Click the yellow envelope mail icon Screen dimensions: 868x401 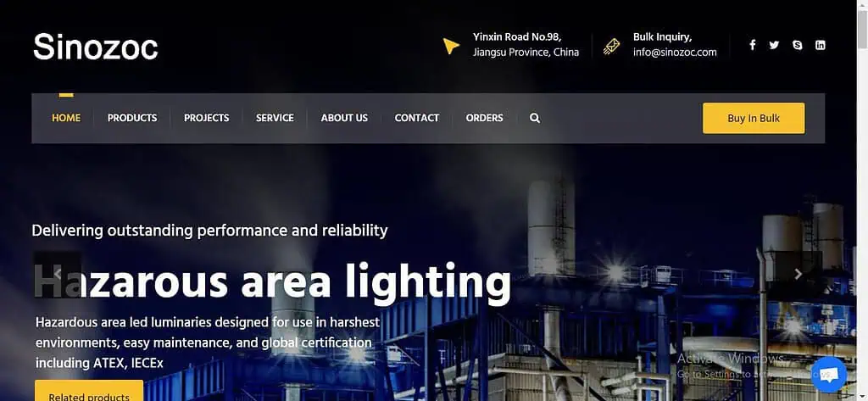611,46
